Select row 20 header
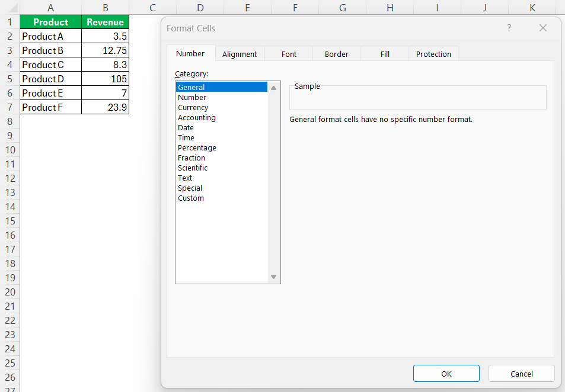Image resolution: width=565 pixels, height=392 pixels. (x=10, y=292)
